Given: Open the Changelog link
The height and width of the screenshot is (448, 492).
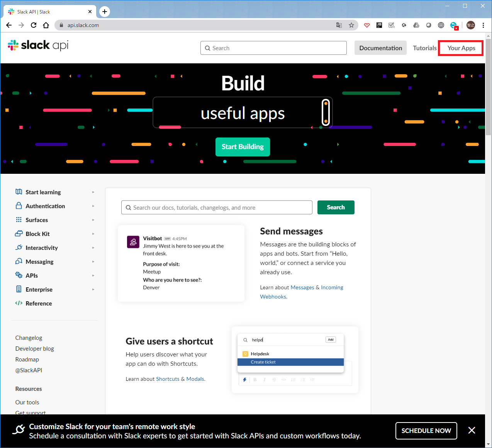Looking at the screenshot, I should [x=29, y=338].
